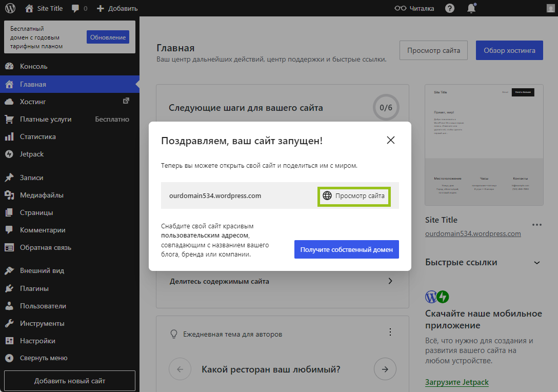Click Обзор хостинга button

click(509, 50)
